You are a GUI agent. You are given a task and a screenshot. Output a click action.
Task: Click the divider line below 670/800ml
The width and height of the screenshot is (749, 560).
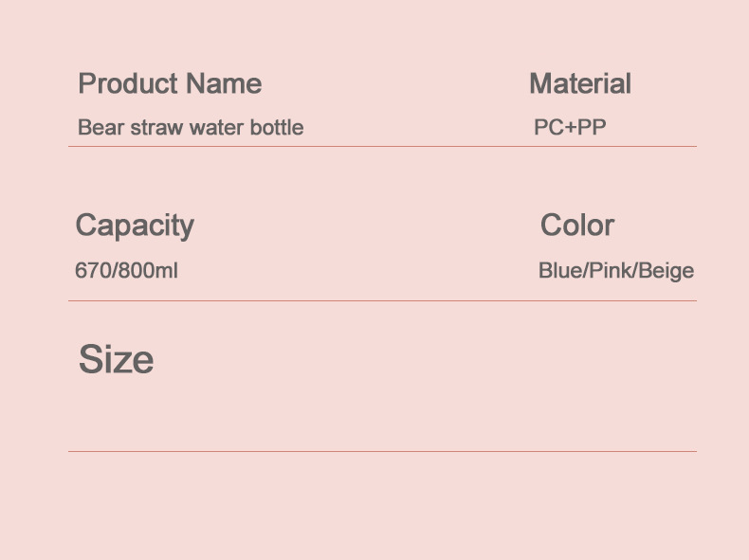click(x=381, y=301)
